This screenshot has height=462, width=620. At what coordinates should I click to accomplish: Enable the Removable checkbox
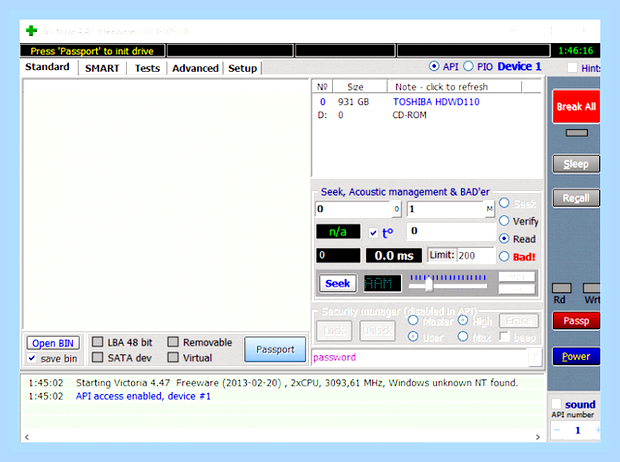173,342
